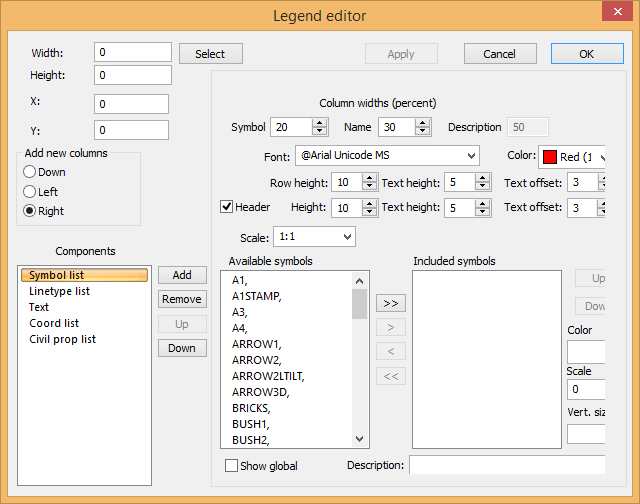Click the remove all symbols << button
This screenshot has width=640, height=504.
click(390, 376)
